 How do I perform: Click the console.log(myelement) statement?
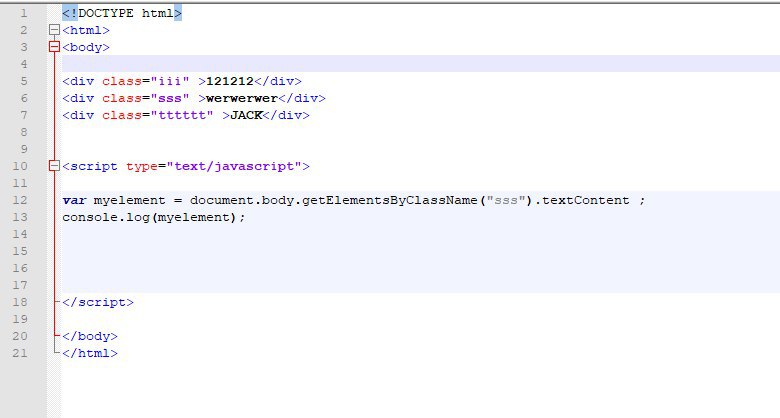pyautogui.click(x=154, y=217)
